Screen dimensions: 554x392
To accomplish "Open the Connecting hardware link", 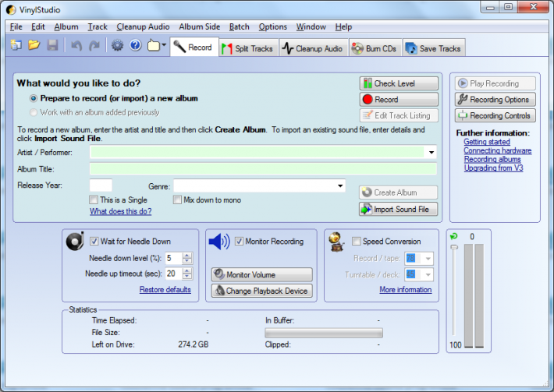I will pyautogui.click(x=498, y=150).
